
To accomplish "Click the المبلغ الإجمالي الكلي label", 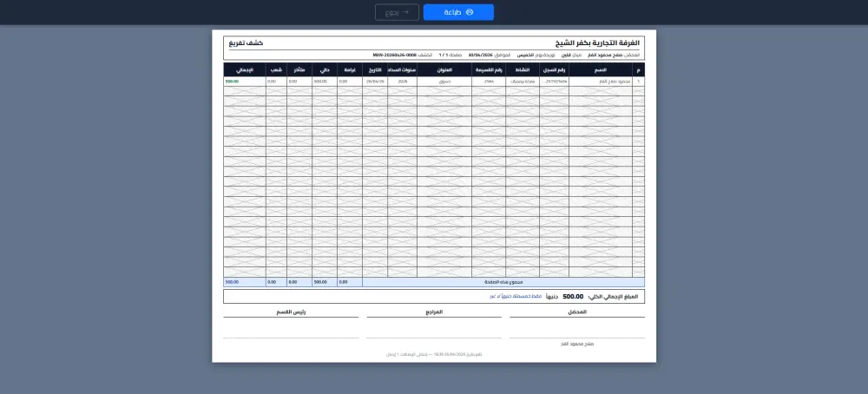I will 613,297.
